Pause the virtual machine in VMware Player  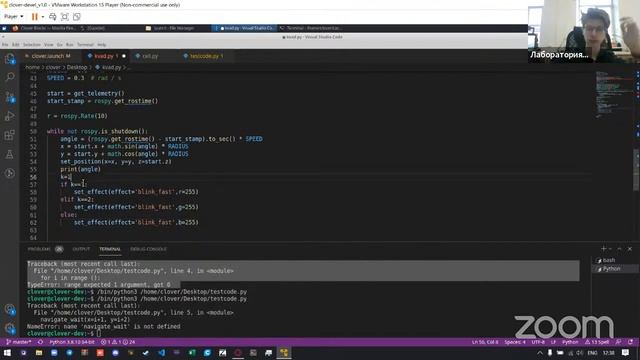(35, 17)
